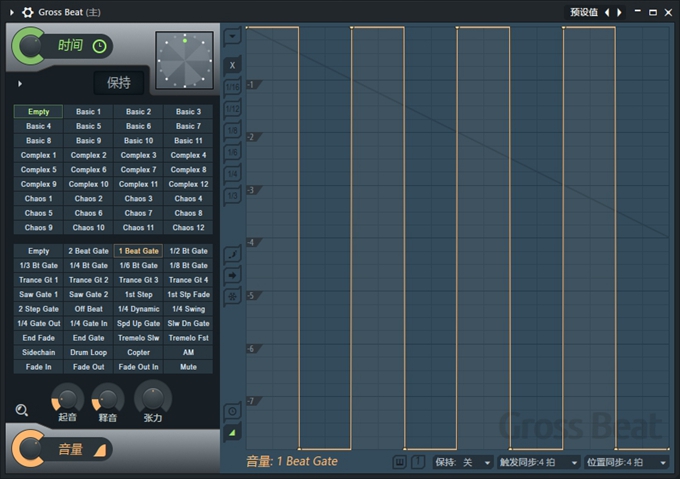Select the 1 Beat Gate volume slot
The image size is (680, 479).
tap(138, 251)
